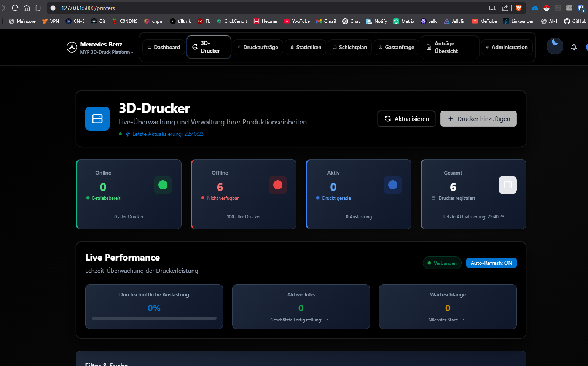This screenshot has width=588, height=366.
Task: Click the Verbunden connection status badge
Action: (x=442, y=263)
